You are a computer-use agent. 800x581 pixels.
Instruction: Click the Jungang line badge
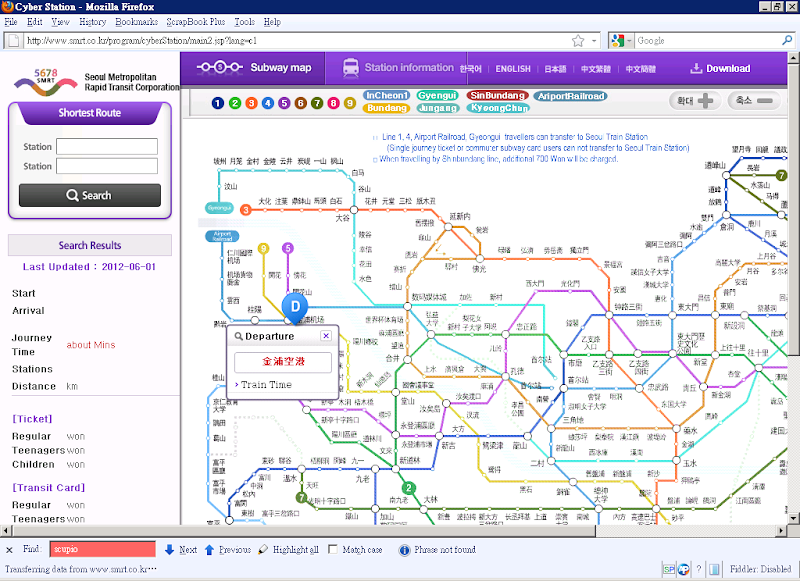[438, 108]
